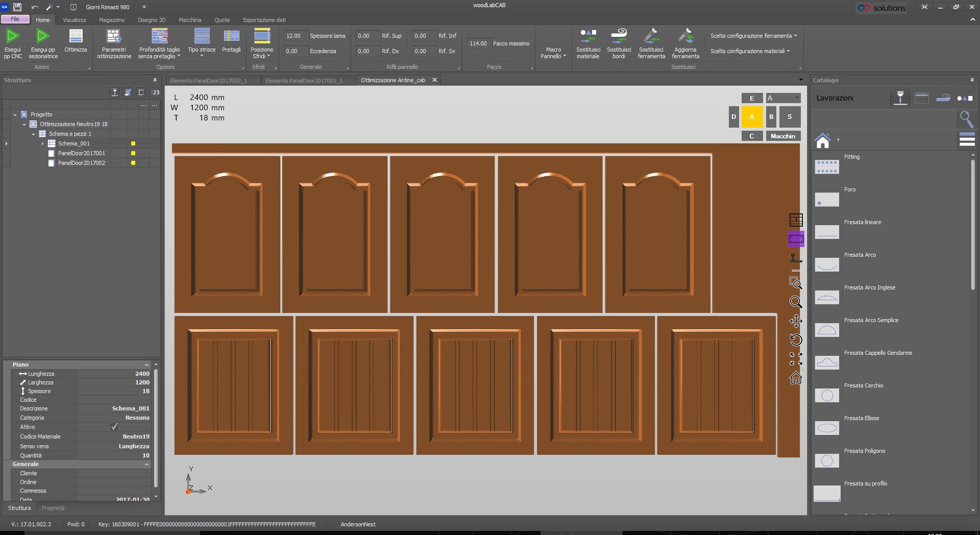980x535 pixels.
Task: Toggle the Attivo checkbox
Action: 114,427
